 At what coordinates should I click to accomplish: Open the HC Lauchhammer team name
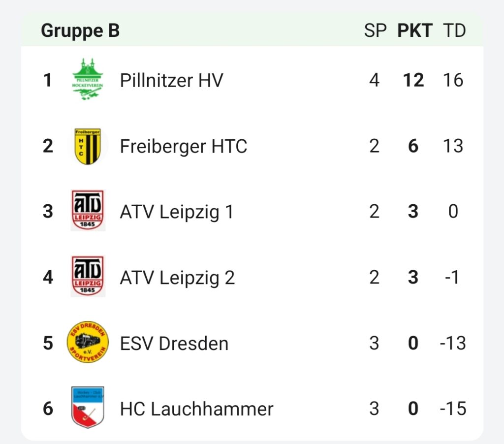pos(196,409)
